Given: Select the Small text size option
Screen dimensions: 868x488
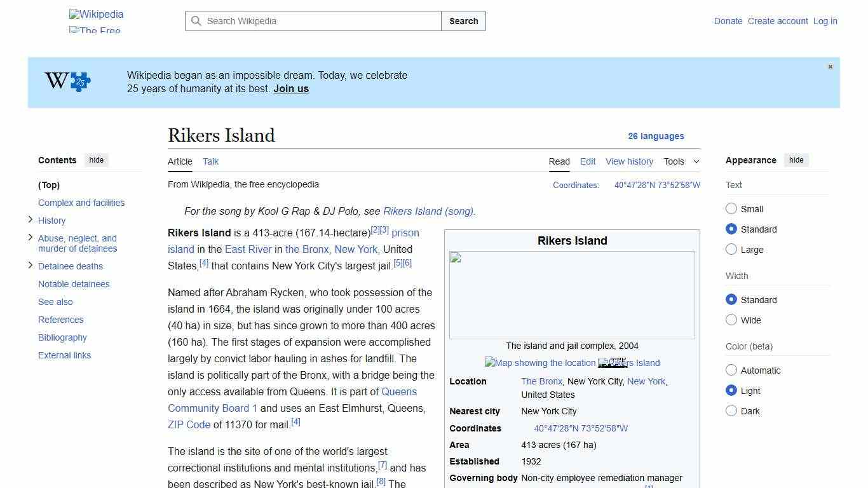Looking at the screenshot, I should coord(731,208).
